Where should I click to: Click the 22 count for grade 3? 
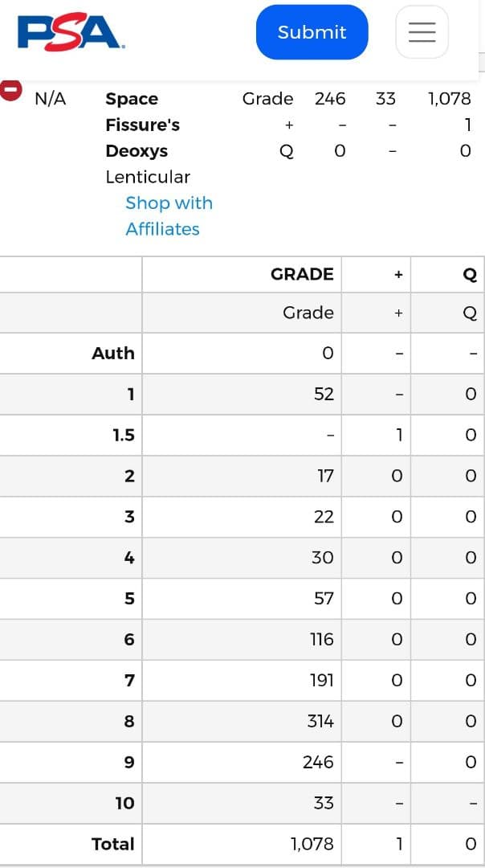pos(324,517)
